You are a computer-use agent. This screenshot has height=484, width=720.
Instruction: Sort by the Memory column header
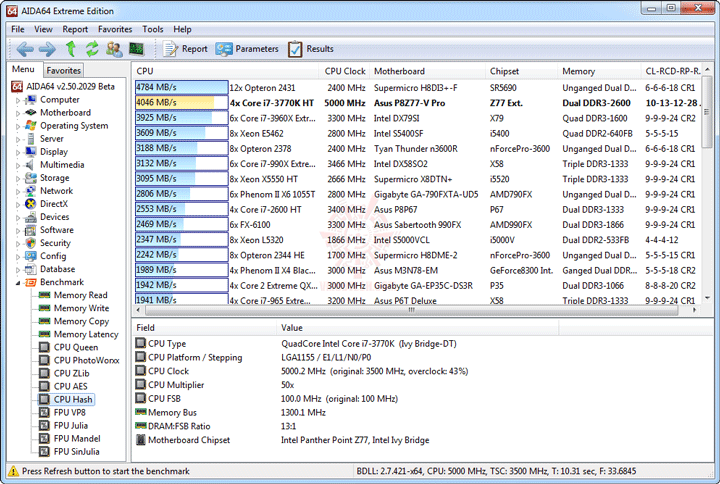pos(599,71)
